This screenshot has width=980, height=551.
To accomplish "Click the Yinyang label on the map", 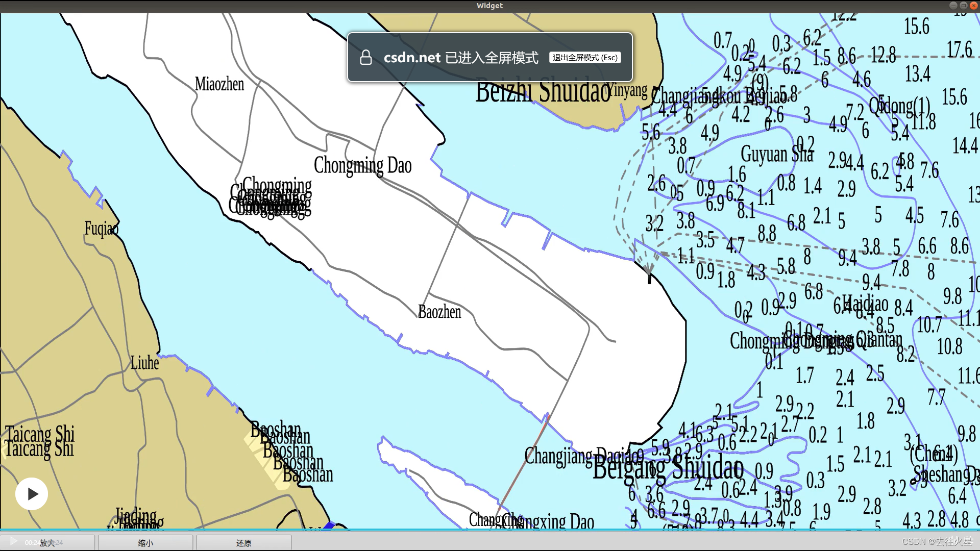I will pos(627,90).
